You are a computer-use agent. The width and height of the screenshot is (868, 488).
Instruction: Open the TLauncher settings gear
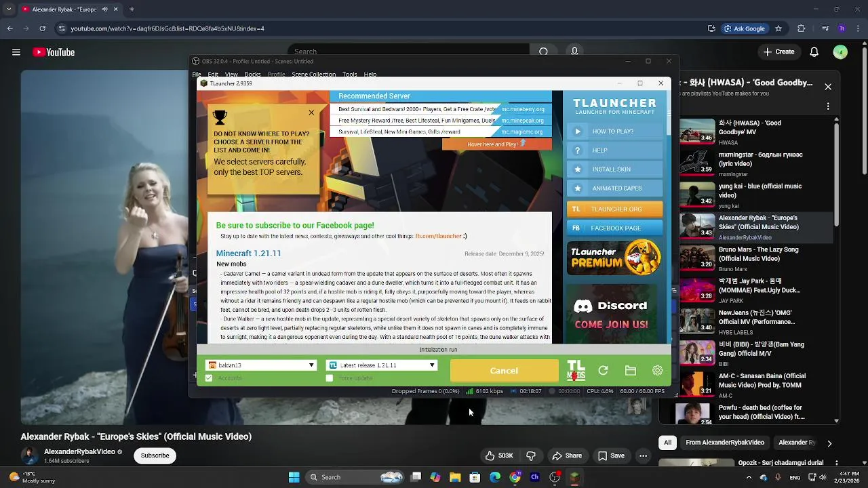click(657, 371)
